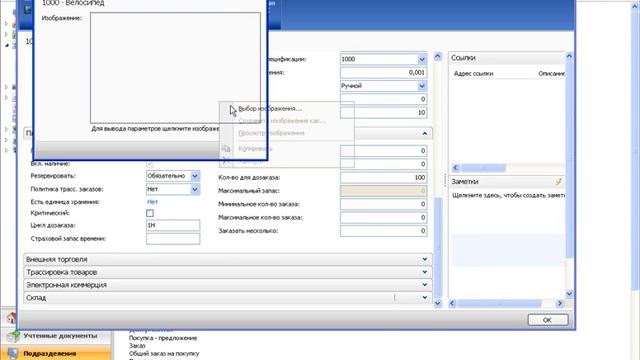
Task: Select Создать изображение как... in the context menu
Action: click(x=282, y=121)
